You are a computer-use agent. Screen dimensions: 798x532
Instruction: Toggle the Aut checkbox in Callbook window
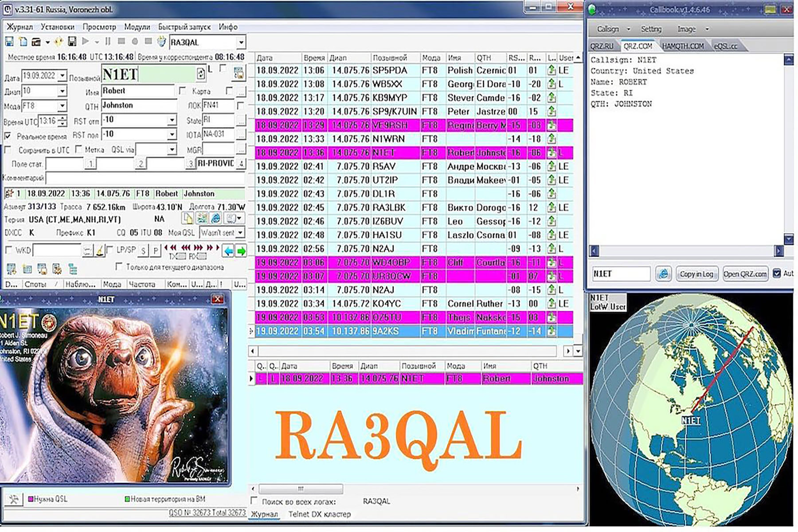click(x=777, y=273)
